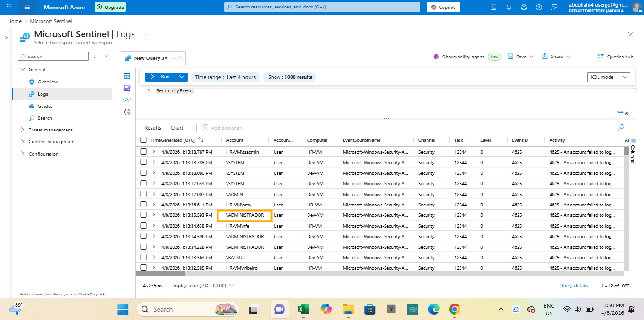Open the KQL mode dropdown
The width and height of the screenshot is (644, 320).
(609, 77)
